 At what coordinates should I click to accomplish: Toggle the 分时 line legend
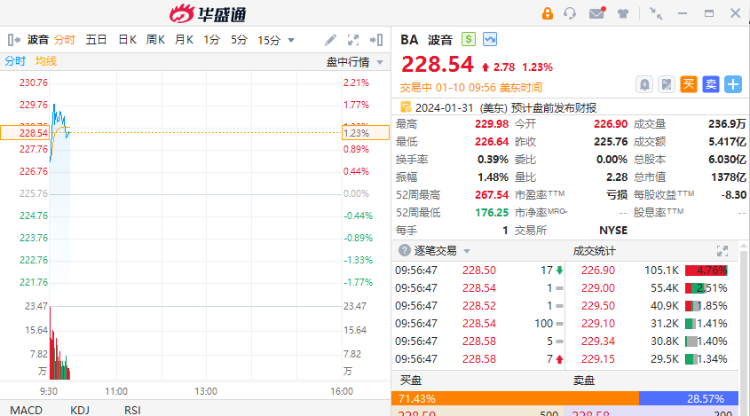click(15, 61)
